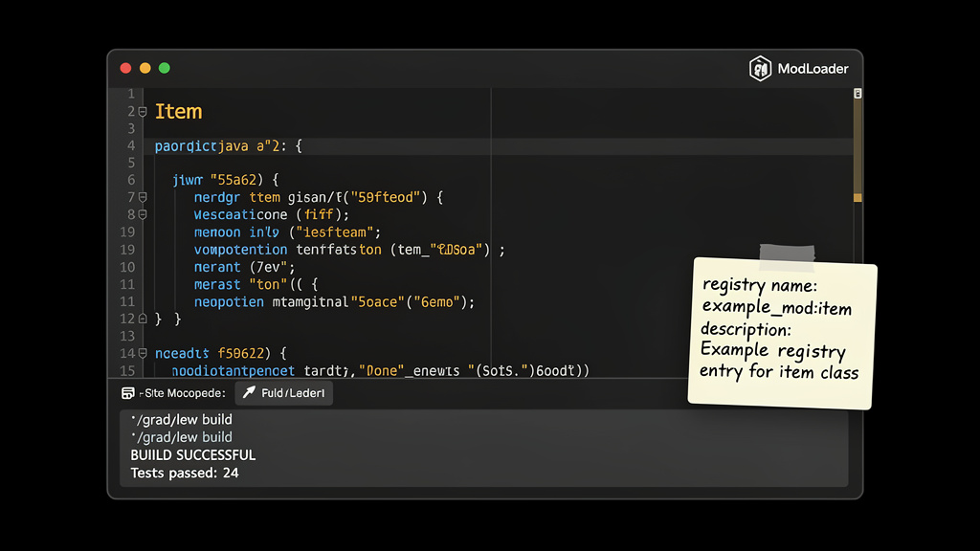Viewport: 980px width, 551px height.
Task: Close the window with red button
Action: click(x=125, y=68)
